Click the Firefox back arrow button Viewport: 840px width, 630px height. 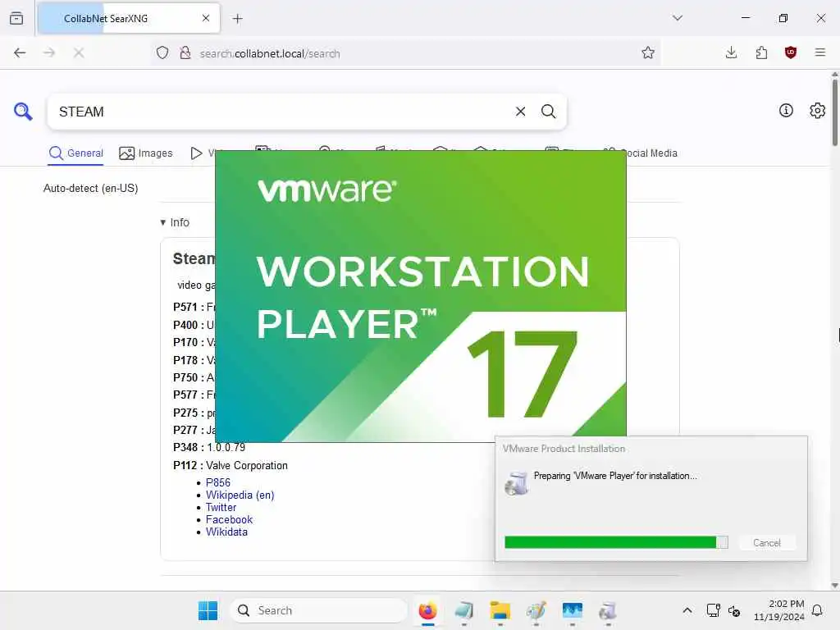pyautogui.click(x=20, y=52)
